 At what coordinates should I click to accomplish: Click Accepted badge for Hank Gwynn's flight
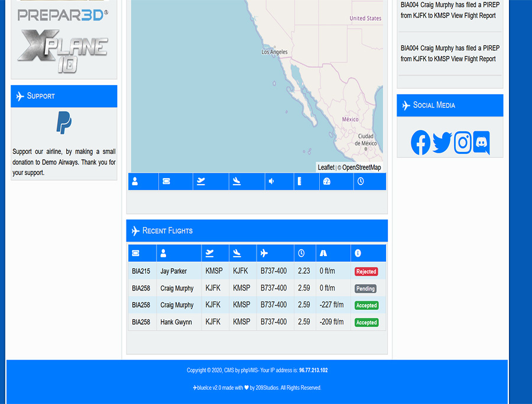point(366,322)
